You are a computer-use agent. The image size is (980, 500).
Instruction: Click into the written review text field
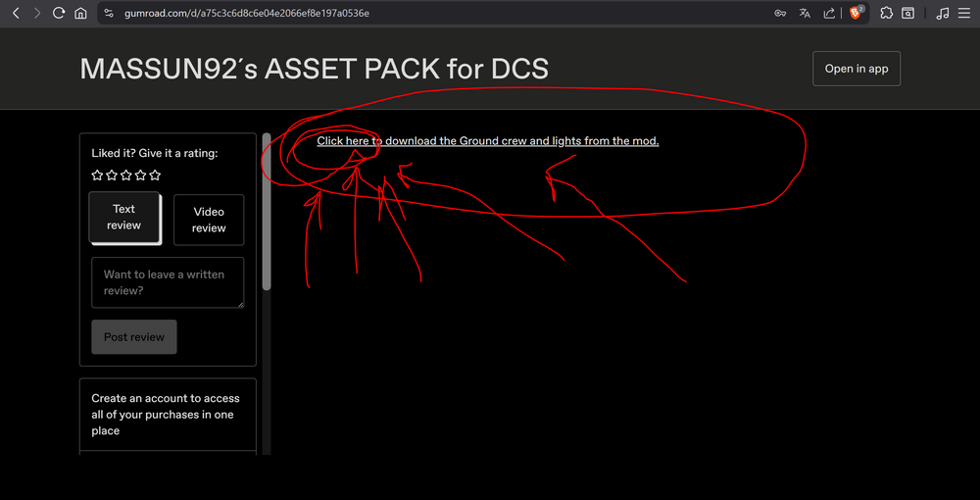168,282
